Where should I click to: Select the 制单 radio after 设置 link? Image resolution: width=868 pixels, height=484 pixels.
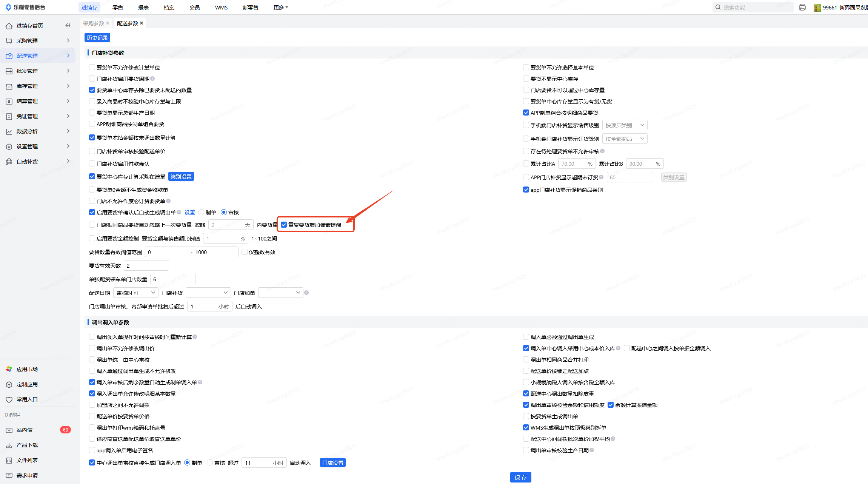(202, 212)
